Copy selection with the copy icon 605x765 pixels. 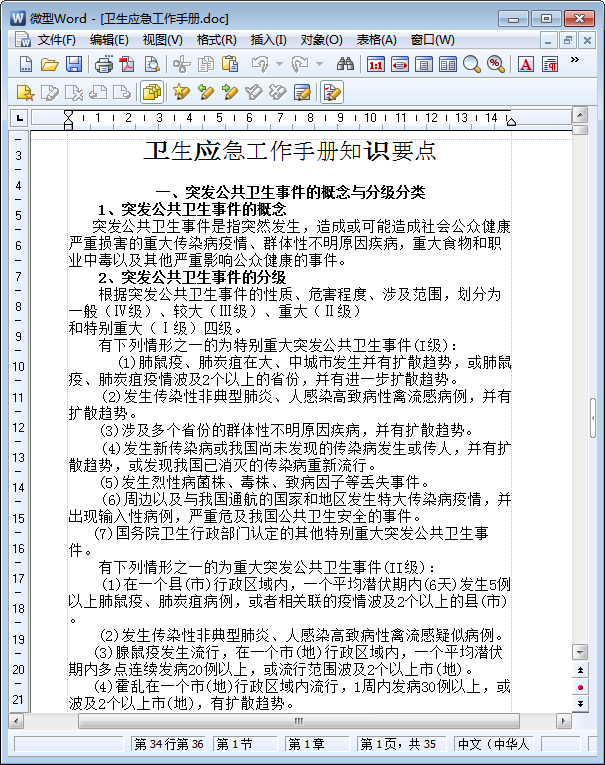pos(205,64)
